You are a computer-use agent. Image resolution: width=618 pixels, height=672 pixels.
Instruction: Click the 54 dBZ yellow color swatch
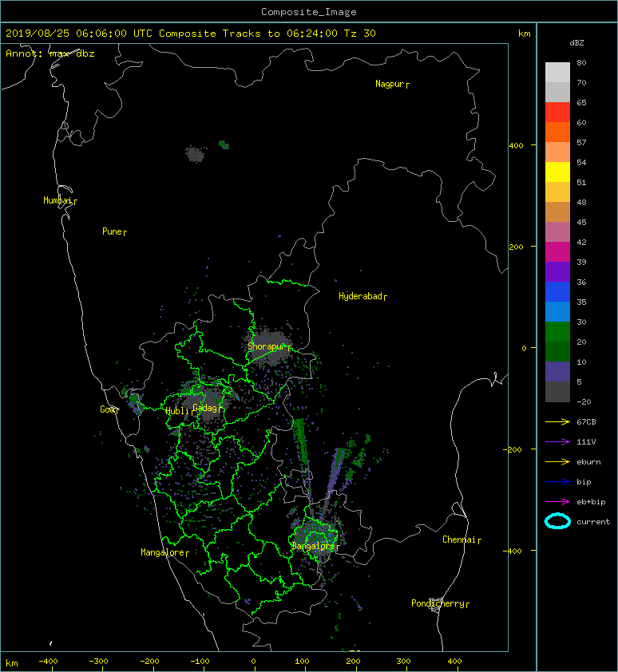click(557, 172)
